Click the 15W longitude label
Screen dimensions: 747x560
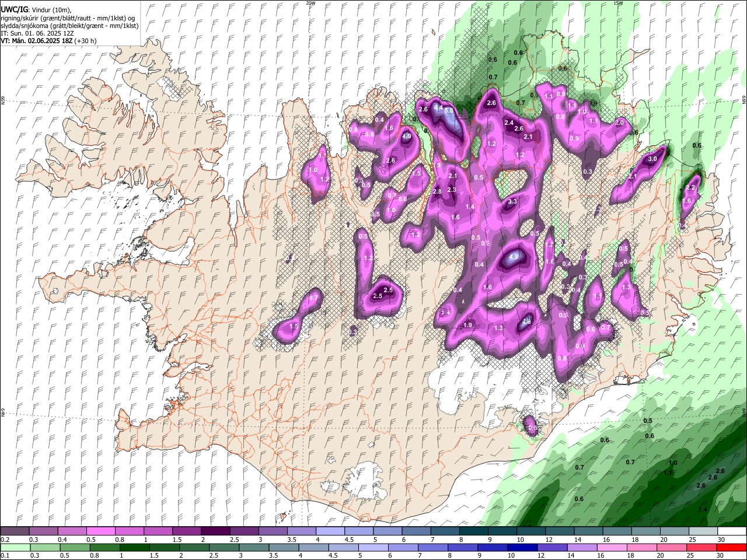pos(617,3)
